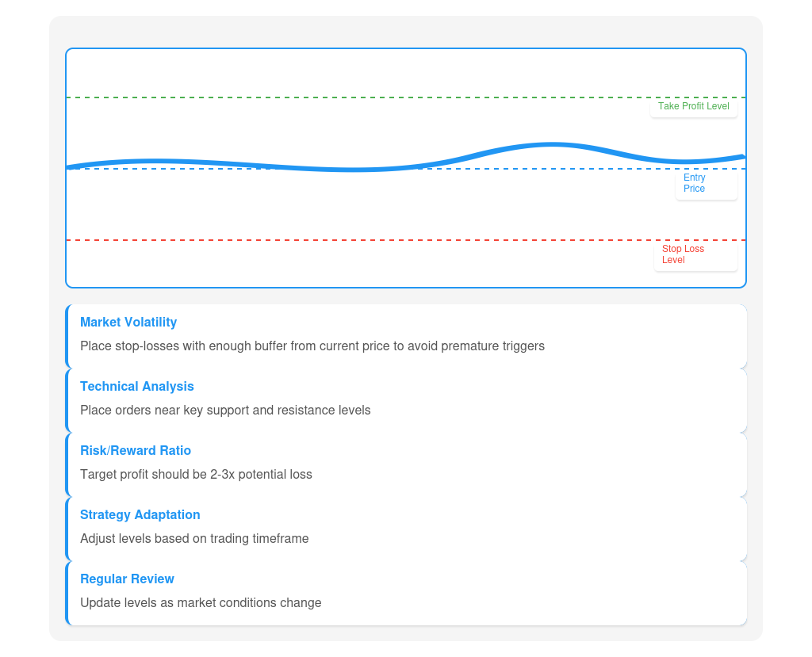The image size is (812, 657).
Task: Click the Regular Review heading
Action: (x=127, y=579)
